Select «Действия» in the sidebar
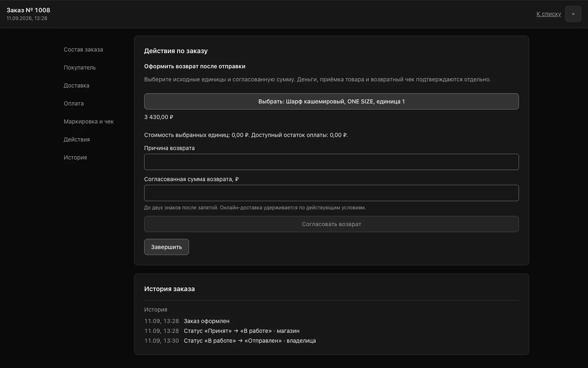588x368 pixels. [77, 139]
